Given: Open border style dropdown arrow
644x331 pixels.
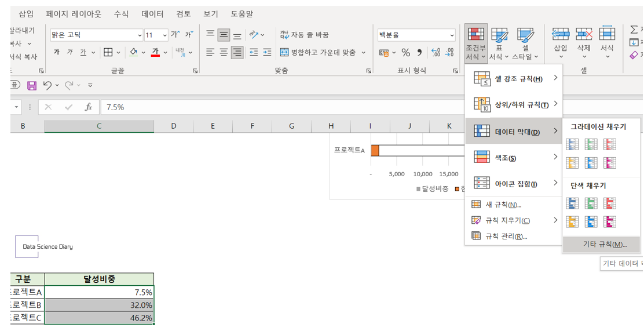Looking at the screenshot, I should pos(118,53).
